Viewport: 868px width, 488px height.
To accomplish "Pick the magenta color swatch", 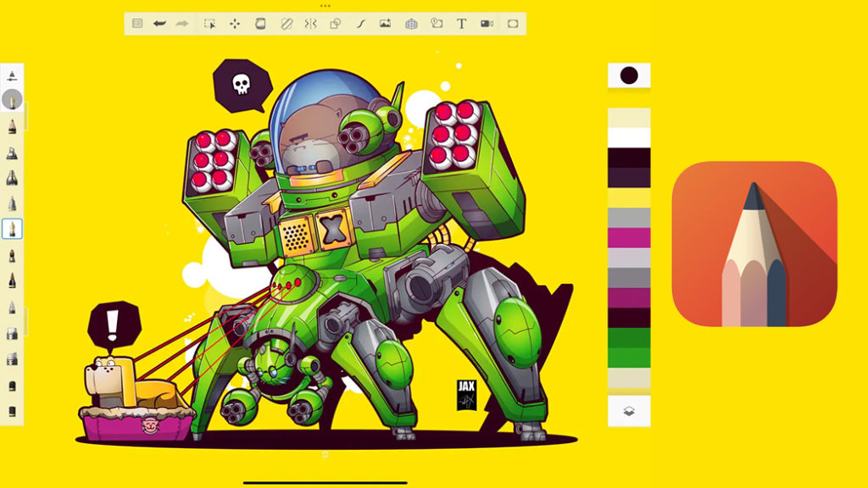I will [629, 237].
